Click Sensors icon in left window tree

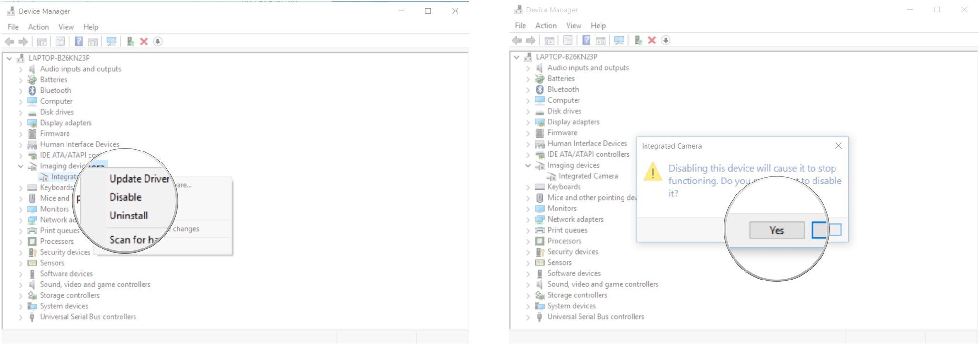pos(32,263)
